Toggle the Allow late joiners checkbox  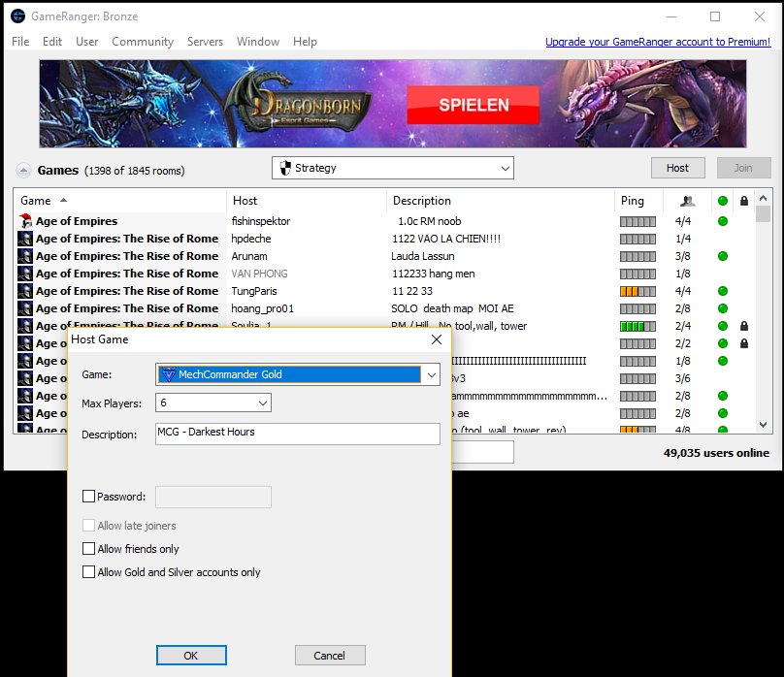[x=88, y=525]
